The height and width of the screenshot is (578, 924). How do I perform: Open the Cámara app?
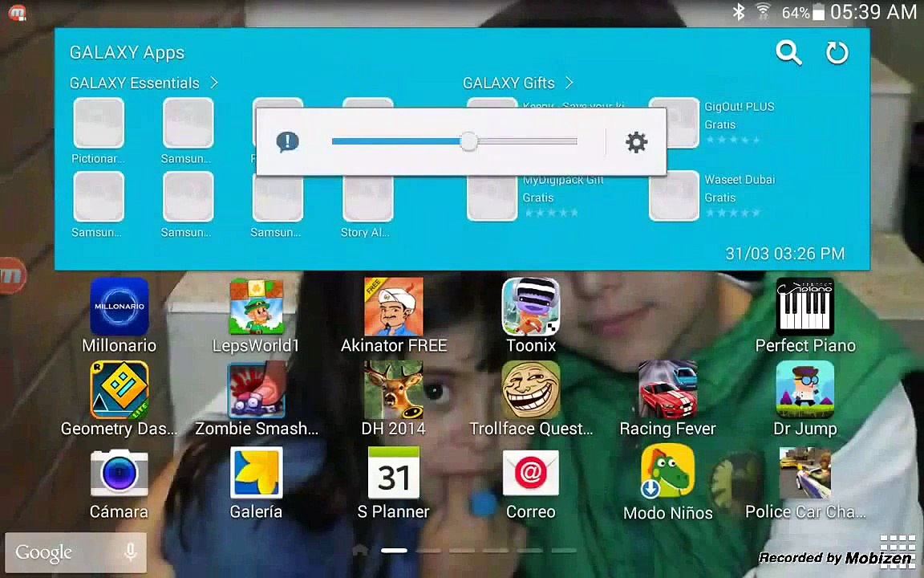coord(119,472)
